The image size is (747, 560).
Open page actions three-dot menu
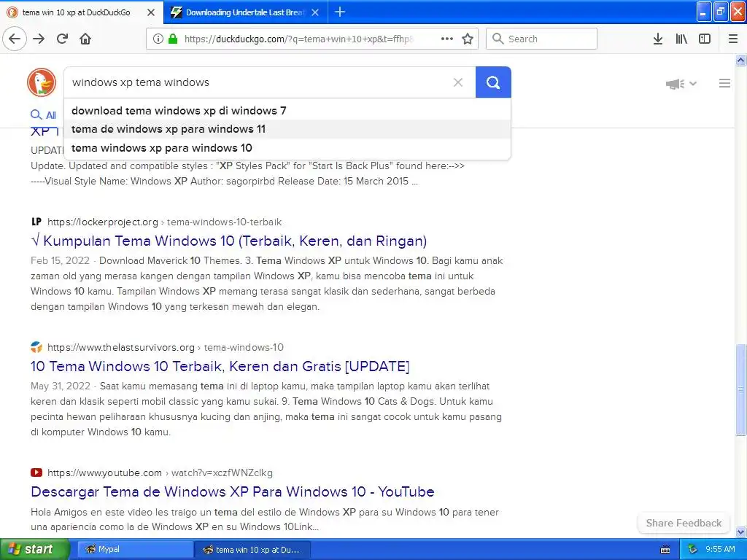[x=447, y=39]
